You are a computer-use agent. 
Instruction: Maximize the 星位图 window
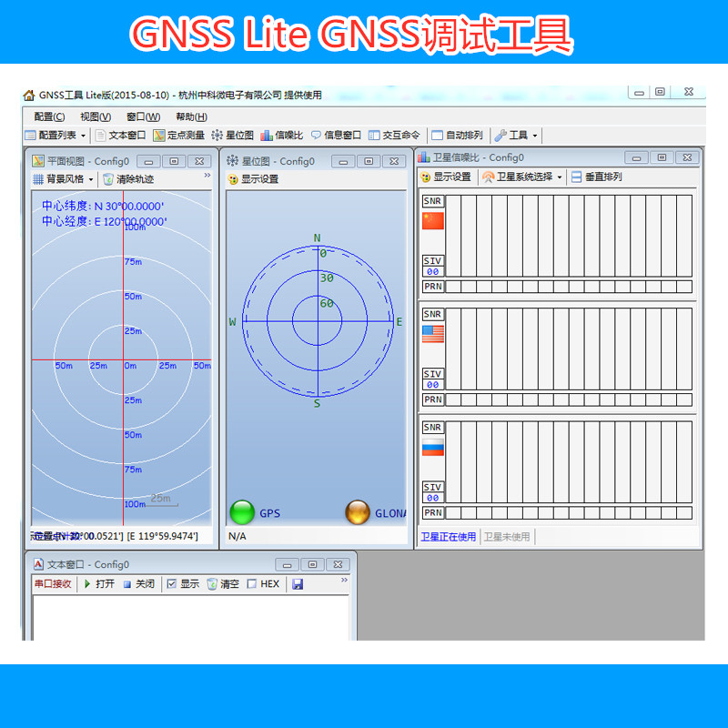(x=369, y=161)
